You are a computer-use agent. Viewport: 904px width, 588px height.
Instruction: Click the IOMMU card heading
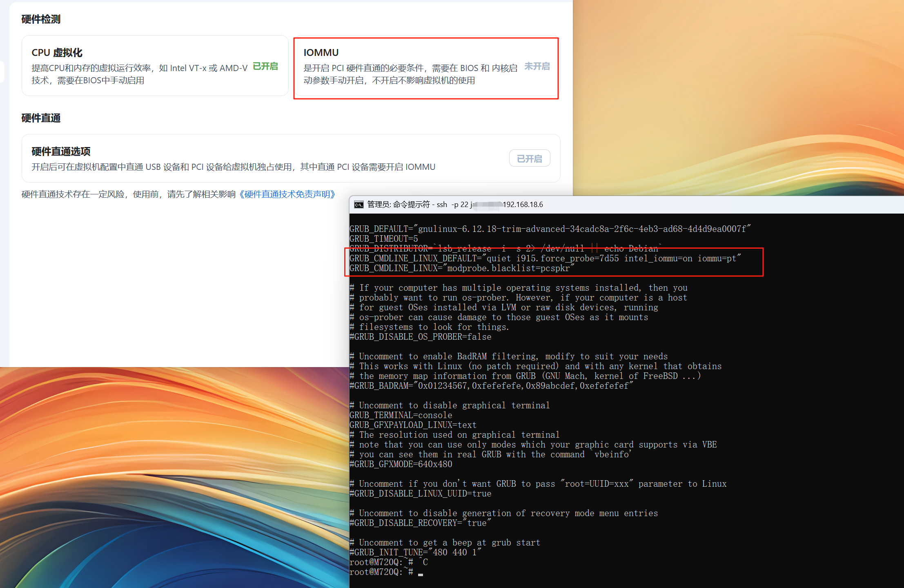(321, 53)
